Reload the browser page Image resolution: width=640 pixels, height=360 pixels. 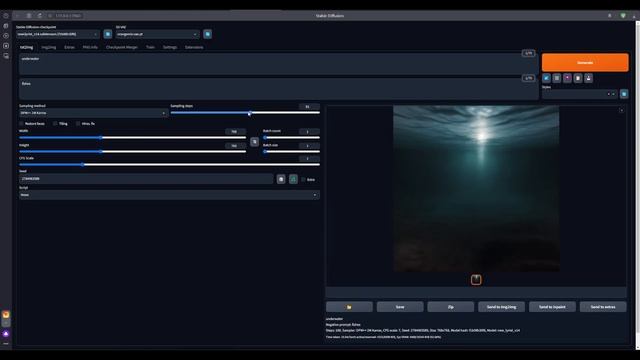click(40, 16)
